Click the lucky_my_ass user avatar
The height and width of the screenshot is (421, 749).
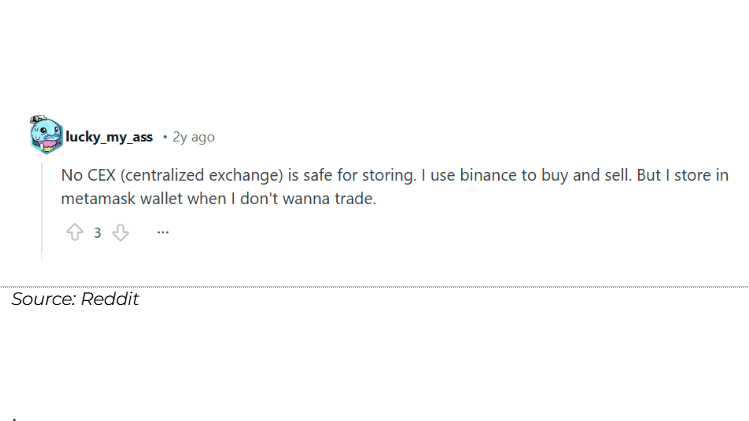[46, 134]
